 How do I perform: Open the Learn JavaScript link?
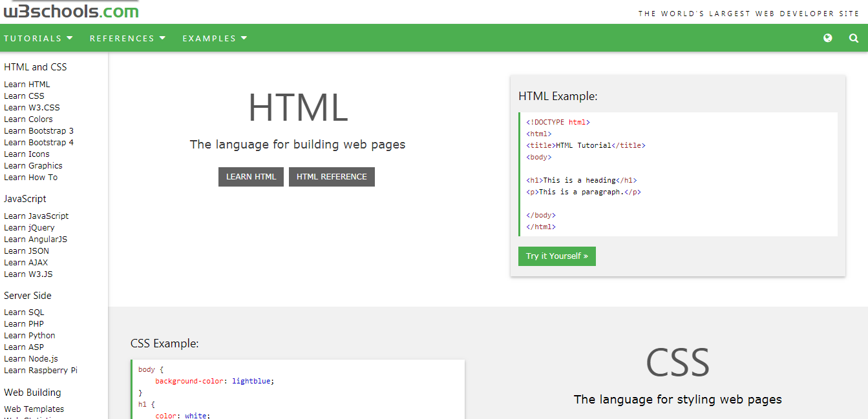36,216
